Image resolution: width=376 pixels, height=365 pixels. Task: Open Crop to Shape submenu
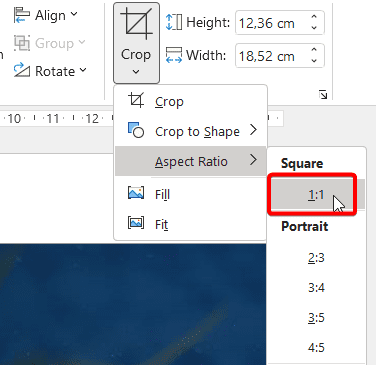[190, 131]
